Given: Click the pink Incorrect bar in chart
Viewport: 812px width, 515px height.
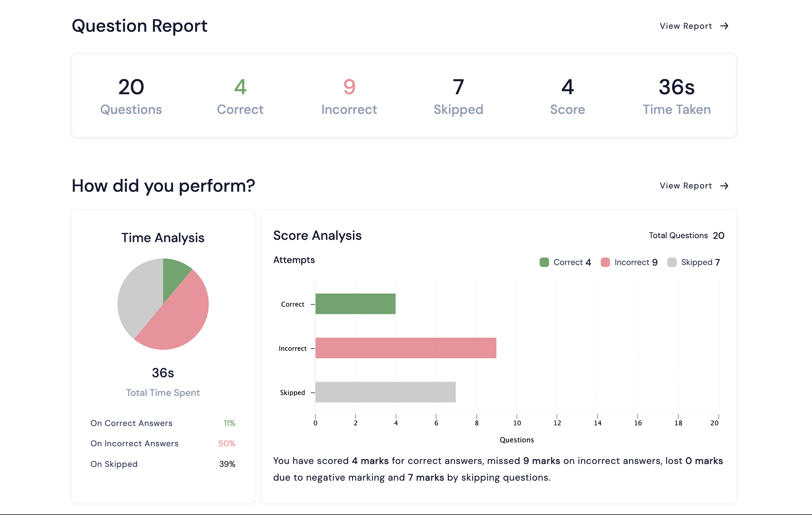Looking at the screenshot, I should [405, 348].
